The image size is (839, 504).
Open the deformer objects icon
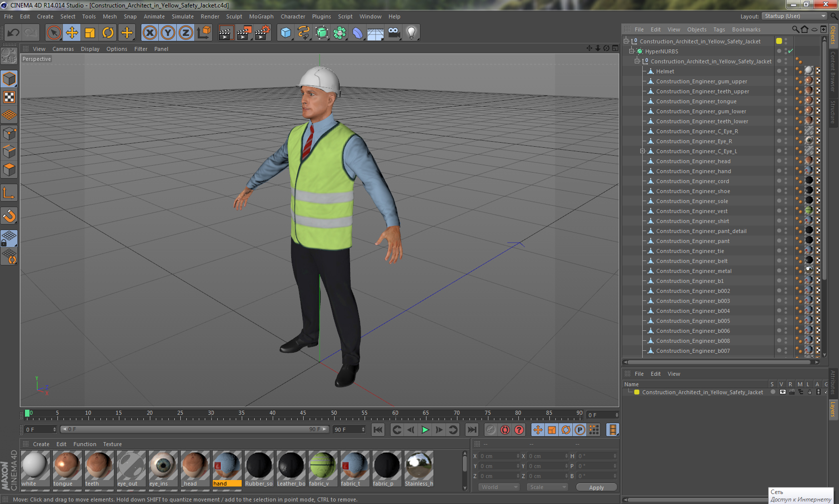358,33
